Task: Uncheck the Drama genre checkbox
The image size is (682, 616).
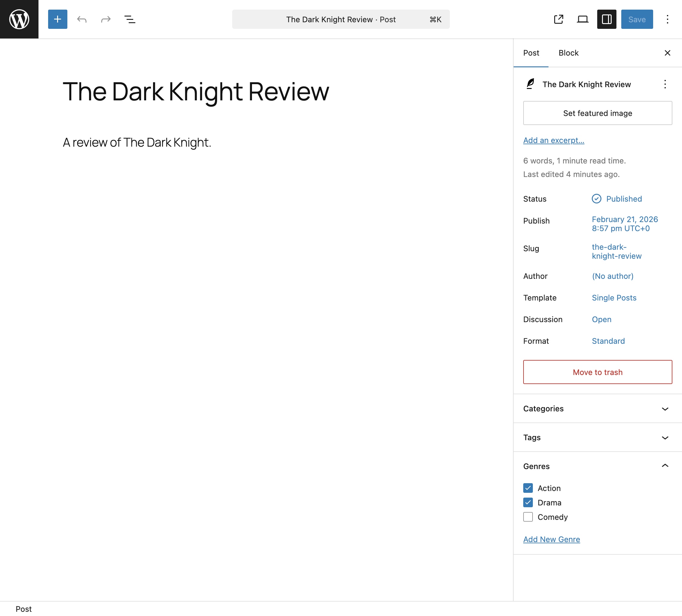Action: [528, 502]
